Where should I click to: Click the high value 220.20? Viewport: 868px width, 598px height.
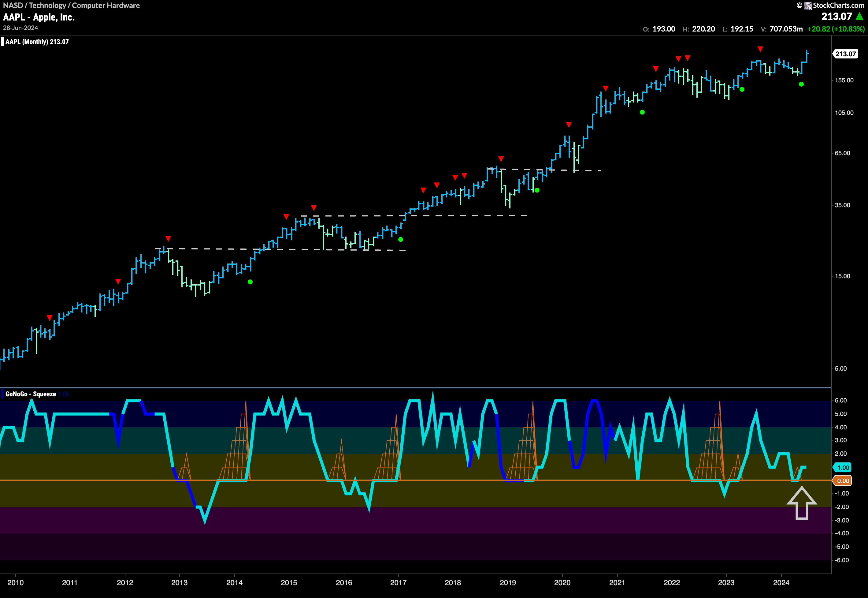704,29
